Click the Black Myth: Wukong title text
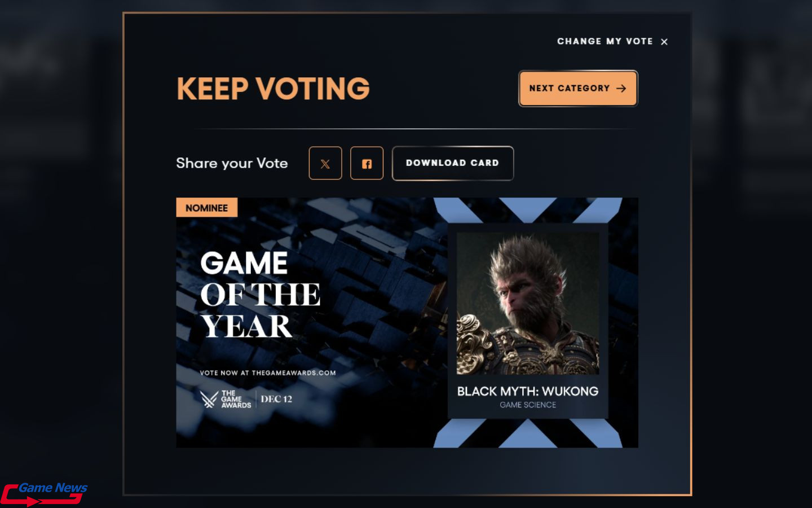 coord(528,391)
